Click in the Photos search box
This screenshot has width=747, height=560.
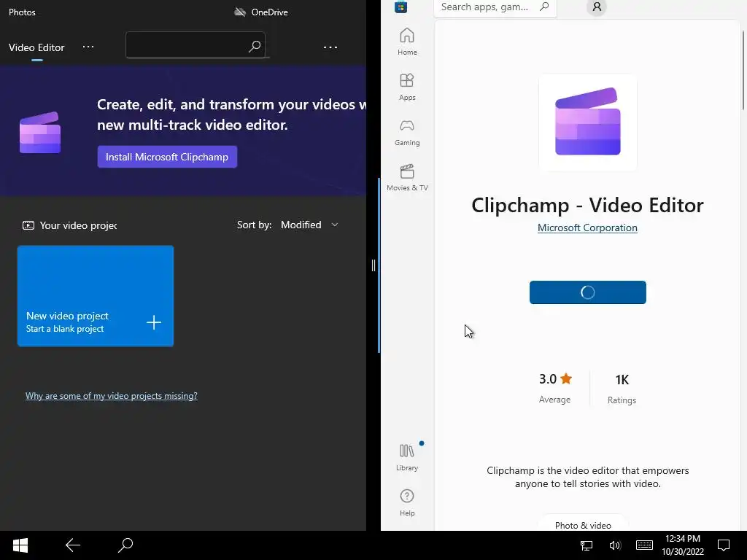(x=196, y=44)
